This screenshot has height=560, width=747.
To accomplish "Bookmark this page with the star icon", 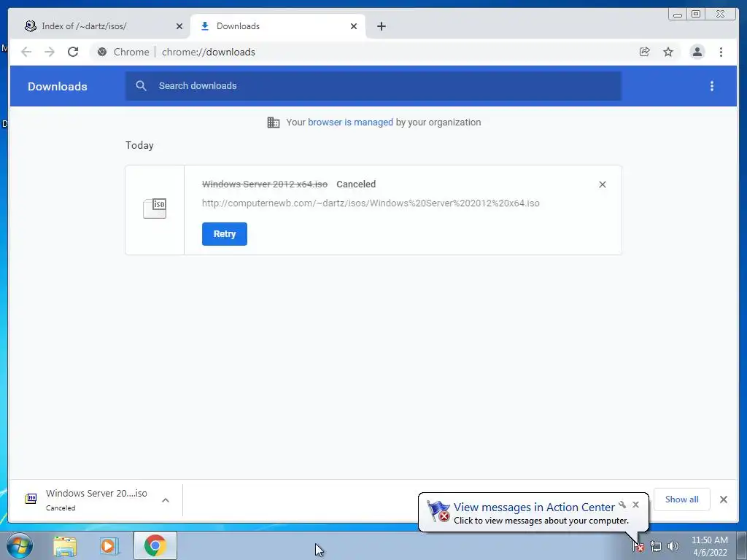I will tap(668, 52).
